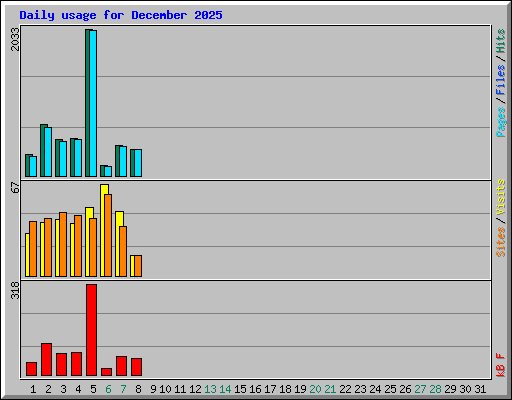Click day label 17 on the x-axis

[x=270, y=389]
